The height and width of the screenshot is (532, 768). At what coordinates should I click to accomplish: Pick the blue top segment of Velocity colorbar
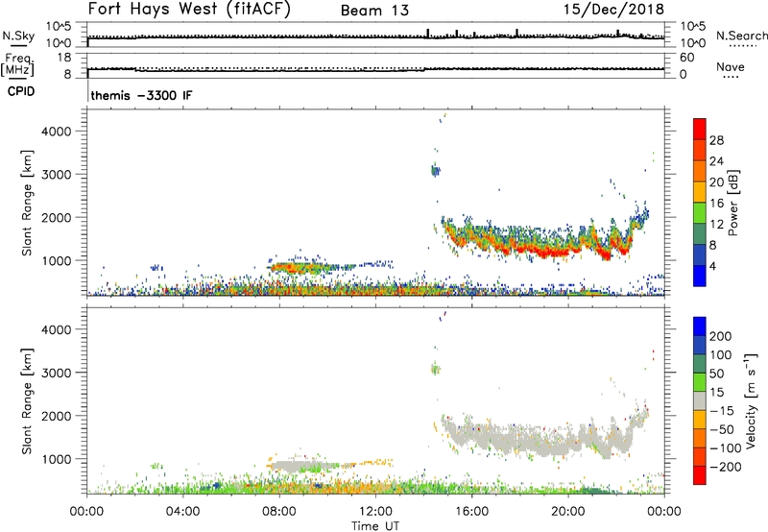pyautogui.click(x=700, y=326)
